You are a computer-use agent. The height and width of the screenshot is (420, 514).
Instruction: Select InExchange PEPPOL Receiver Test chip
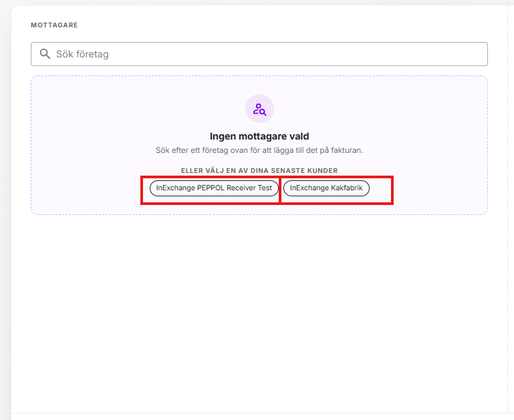(x=214, y=188)
